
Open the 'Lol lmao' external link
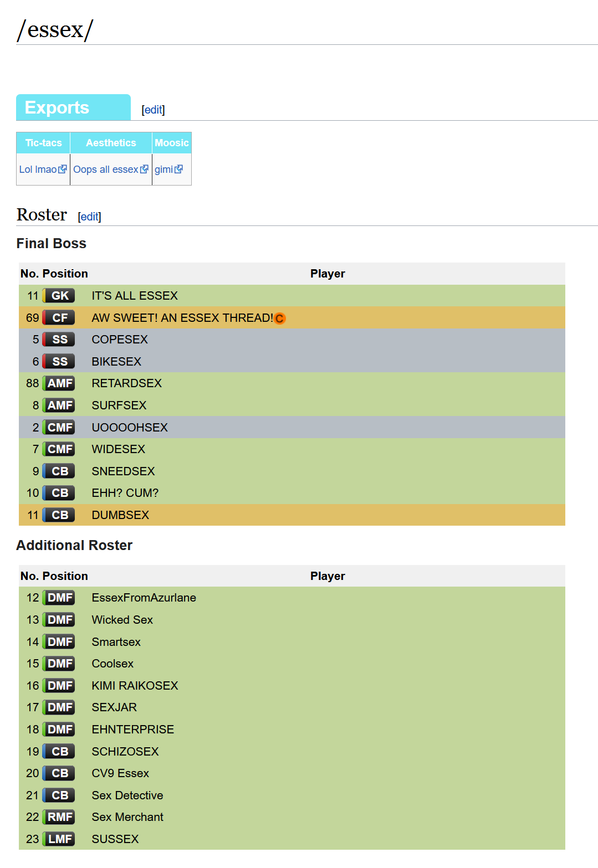click(x=43, y=170)
